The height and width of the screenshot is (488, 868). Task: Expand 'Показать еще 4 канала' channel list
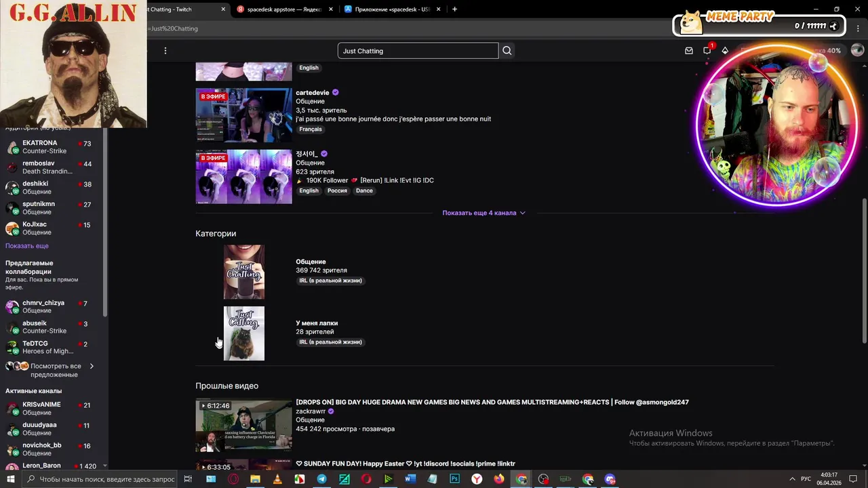coord(484,213)
